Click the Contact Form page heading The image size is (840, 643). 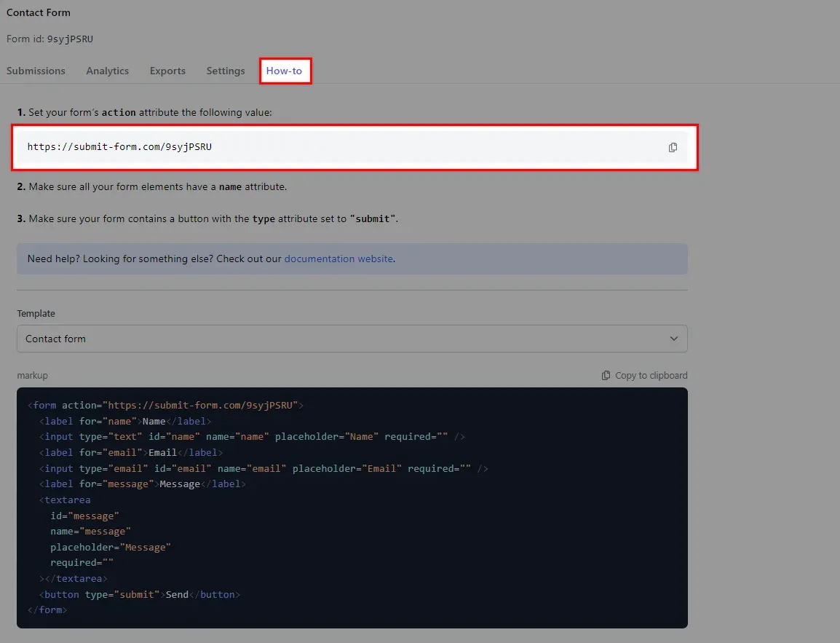(x=38, y=12)
